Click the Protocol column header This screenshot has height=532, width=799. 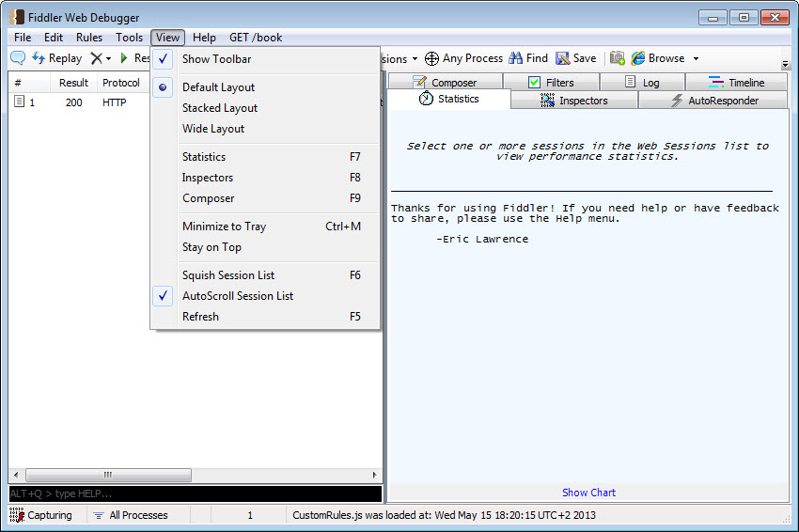tap(121, 83)
